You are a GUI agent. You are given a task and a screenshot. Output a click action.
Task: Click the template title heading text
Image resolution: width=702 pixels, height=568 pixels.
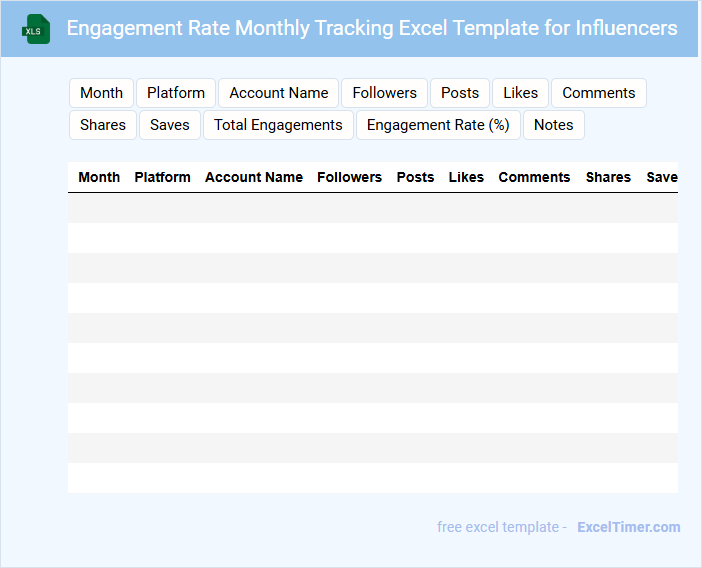[x=372, y=28]
